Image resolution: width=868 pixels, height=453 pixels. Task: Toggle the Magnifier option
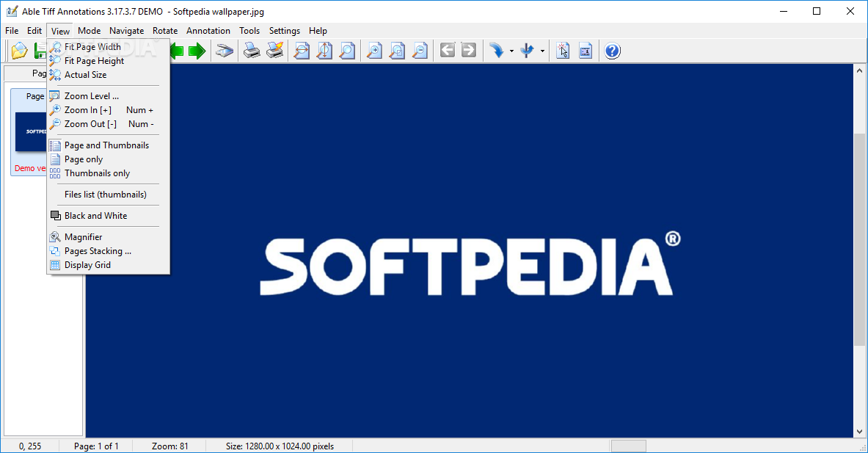108,237
